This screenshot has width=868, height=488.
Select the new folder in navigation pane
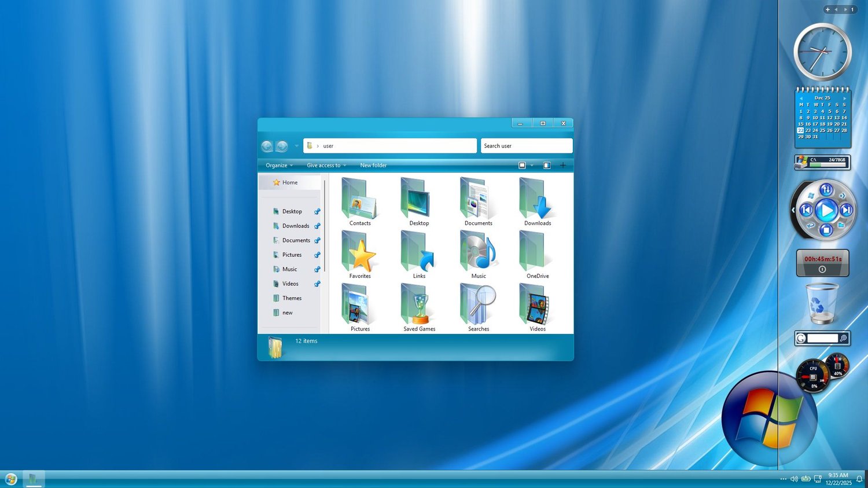click(283, 313)
